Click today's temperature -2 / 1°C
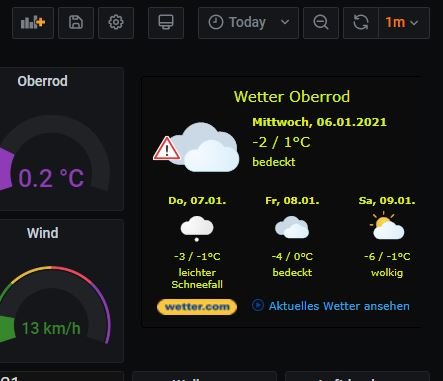 (281, 142)
